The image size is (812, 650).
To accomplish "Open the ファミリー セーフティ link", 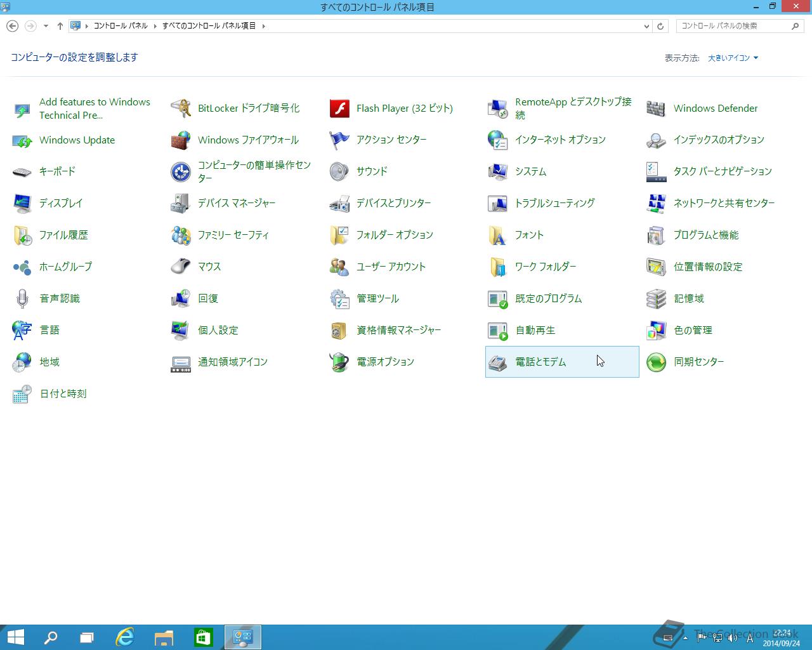I will point(233,235).
